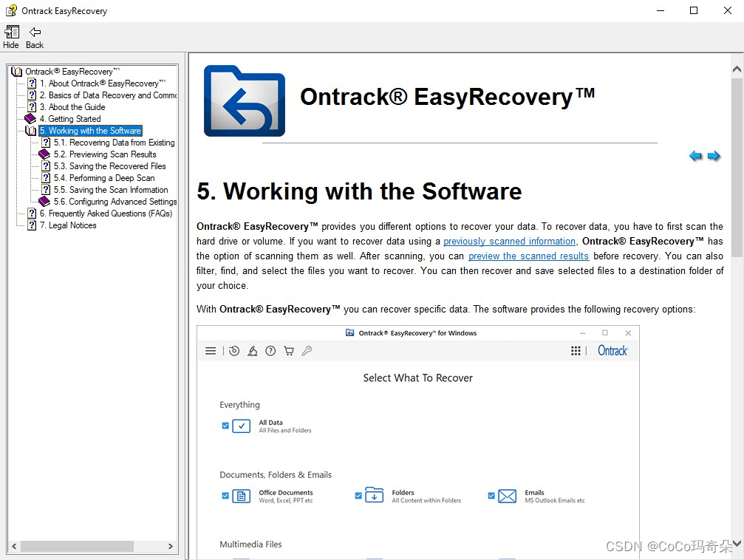Open 5.5. Saving the Scan Information
Screen dimensions: 744x560
pyautogui.click(x=111, y=190)
